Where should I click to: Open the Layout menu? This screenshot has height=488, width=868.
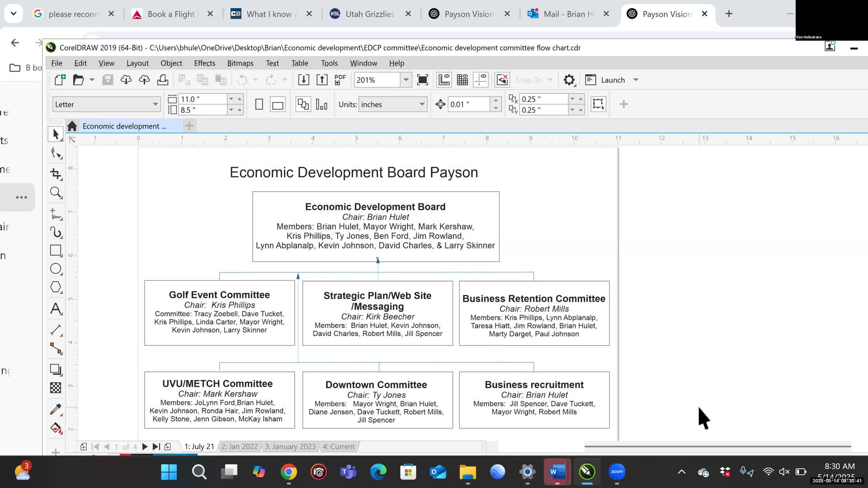[x=137, y=63]
